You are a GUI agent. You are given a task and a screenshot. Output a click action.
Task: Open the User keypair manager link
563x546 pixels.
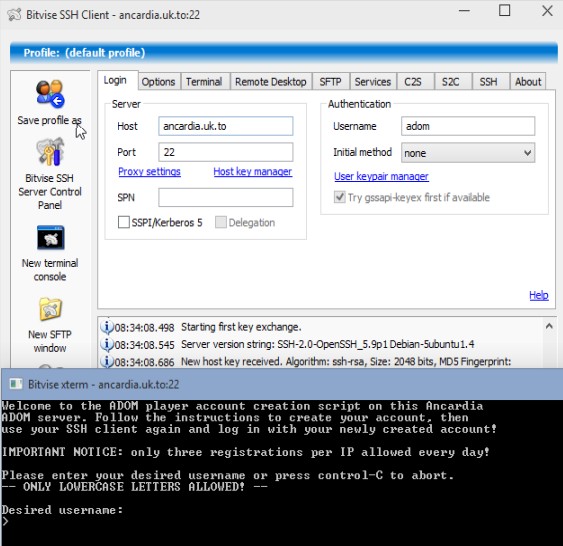(x=381, y=176)
